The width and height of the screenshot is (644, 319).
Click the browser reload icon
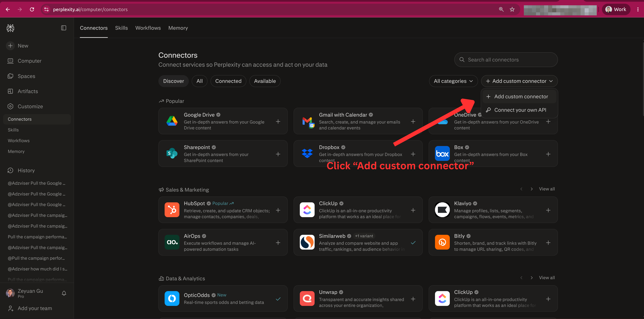32,9
